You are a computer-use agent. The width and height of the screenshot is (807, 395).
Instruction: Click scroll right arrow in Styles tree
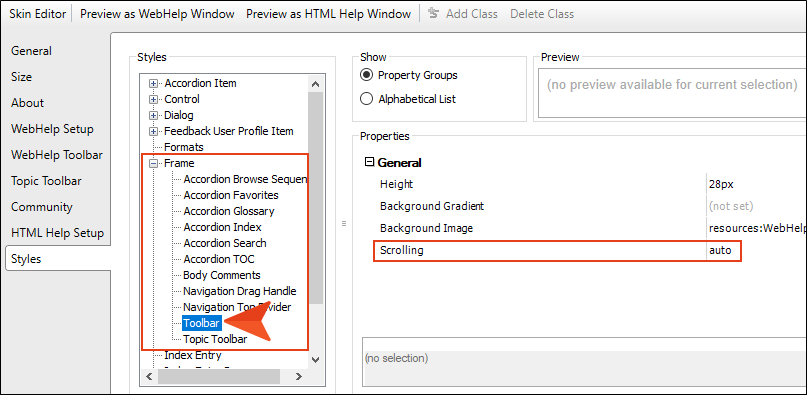[299, 376]
